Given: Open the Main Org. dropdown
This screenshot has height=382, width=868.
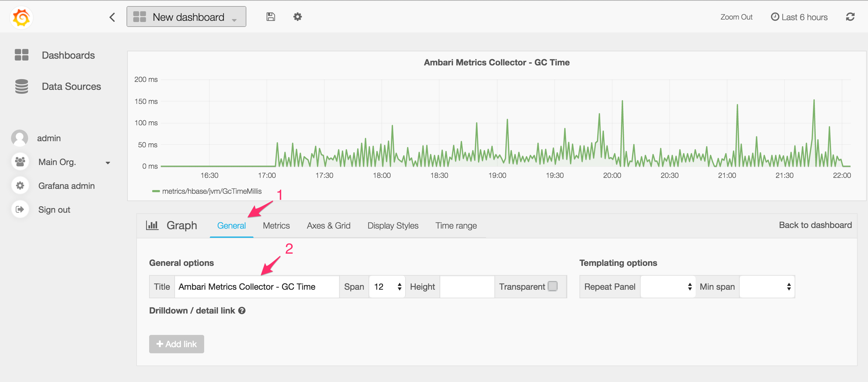Looking at the screenshot, I should pyautogui.click(x=108, y=163).
